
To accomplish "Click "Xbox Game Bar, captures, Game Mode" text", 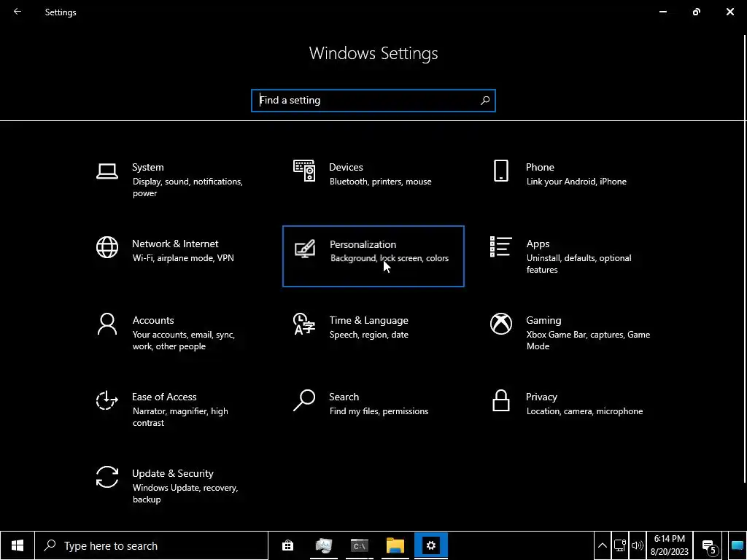I will 588,341.
